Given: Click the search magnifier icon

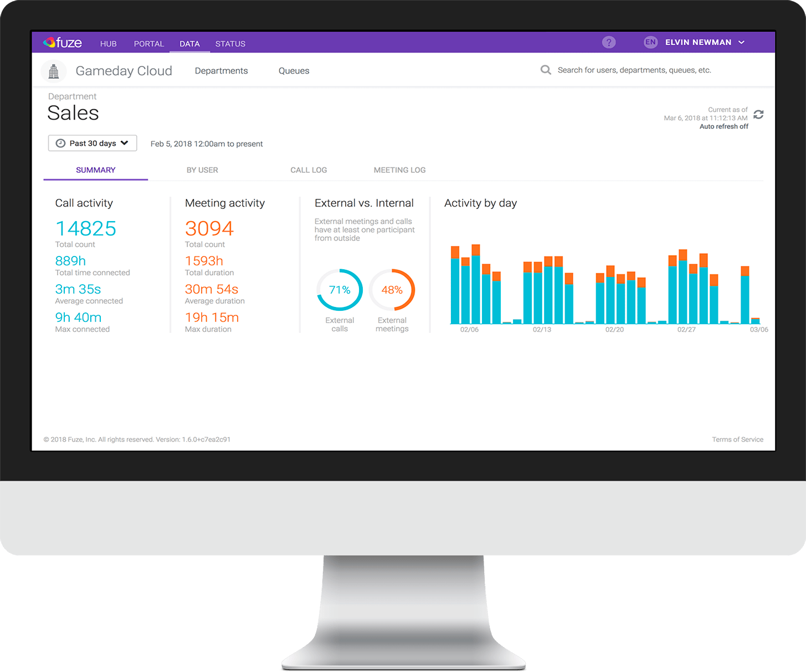Looking at the screenshot, I should click(x=546, y=70).
